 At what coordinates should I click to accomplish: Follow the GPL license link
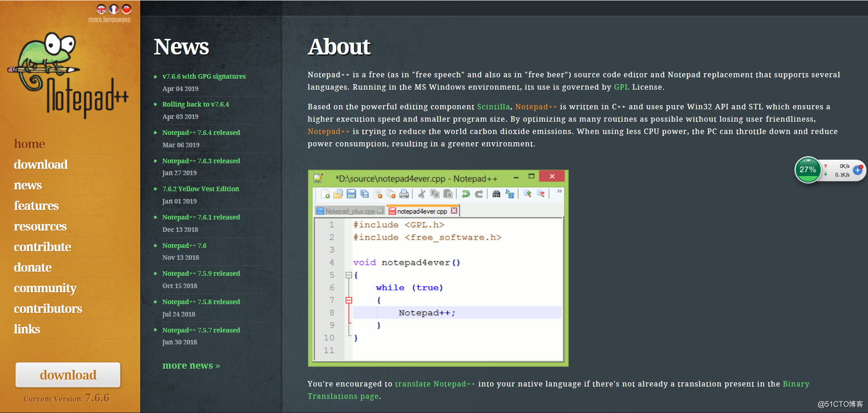pyautogui.click(x=621, y=87)
